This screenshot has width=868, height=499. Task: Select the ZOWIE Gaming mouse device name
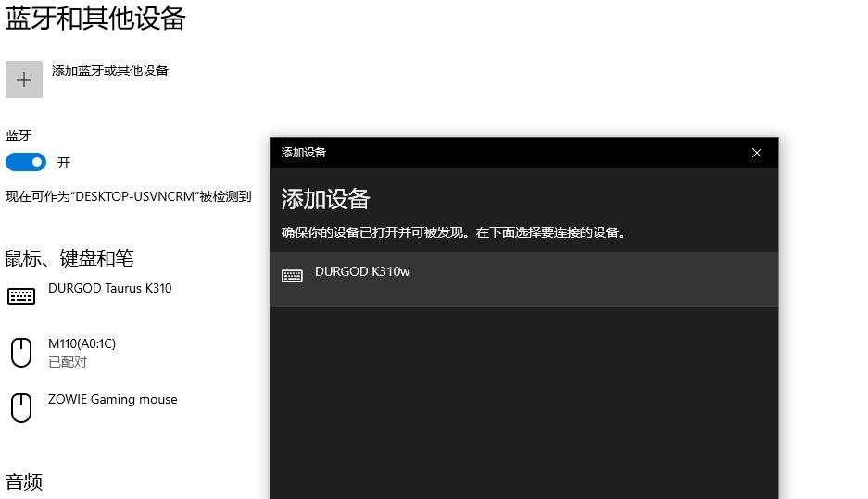pos(112,399)
